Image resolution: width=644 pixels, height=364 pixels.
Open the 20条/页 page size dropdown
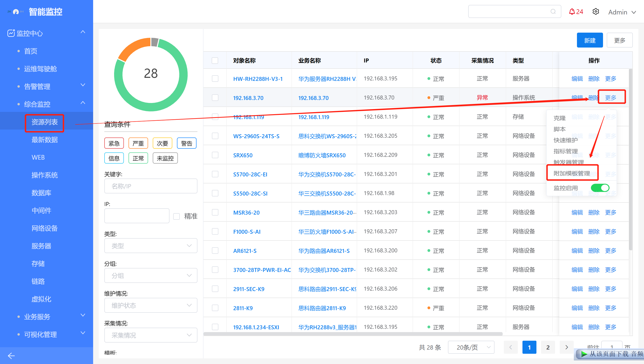(x=471, y=347)
